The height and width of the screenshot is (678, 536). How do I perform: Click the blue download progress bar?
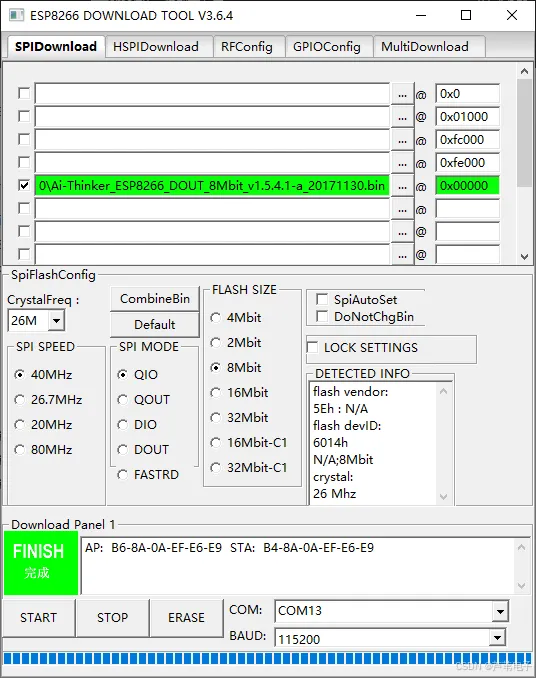tap(267, 659)
